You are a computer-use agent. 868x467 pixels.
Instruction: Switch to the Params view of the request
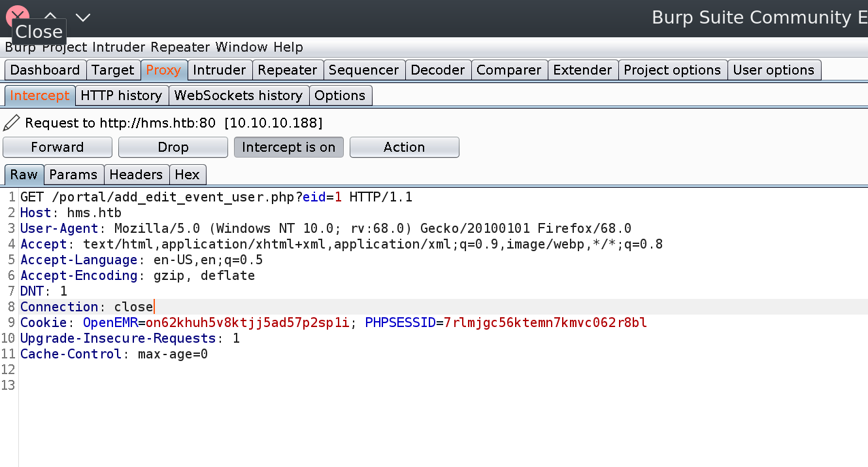(x=73, y=175)
